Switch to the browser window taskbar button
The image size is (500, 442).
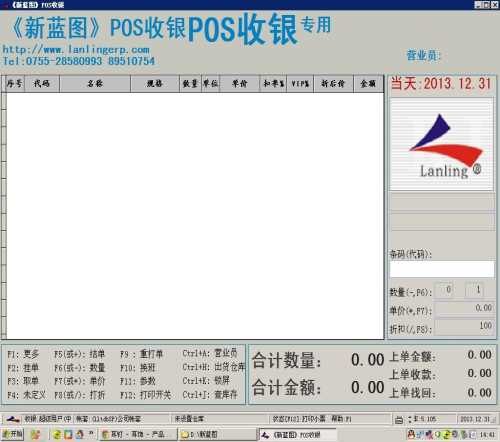point(138,434)
